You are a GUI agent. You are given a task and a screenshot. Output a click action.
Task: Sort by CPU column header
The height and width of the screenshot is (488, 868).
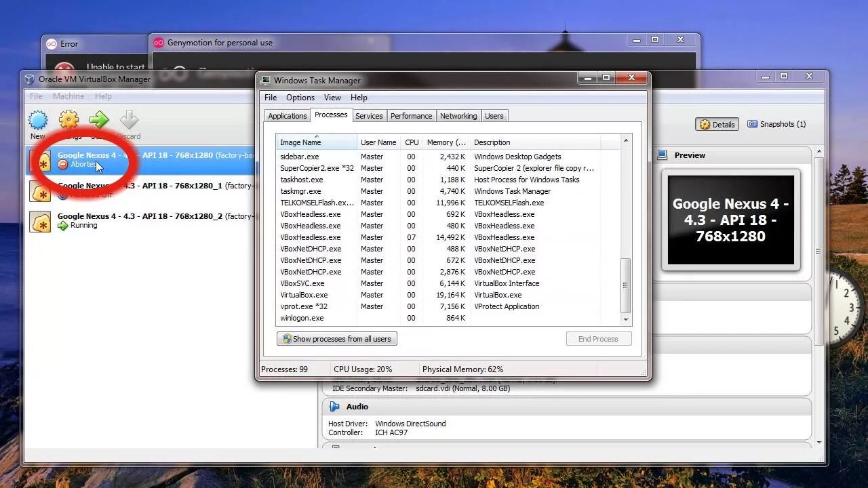pyautogui.click(x=412, y=142)
